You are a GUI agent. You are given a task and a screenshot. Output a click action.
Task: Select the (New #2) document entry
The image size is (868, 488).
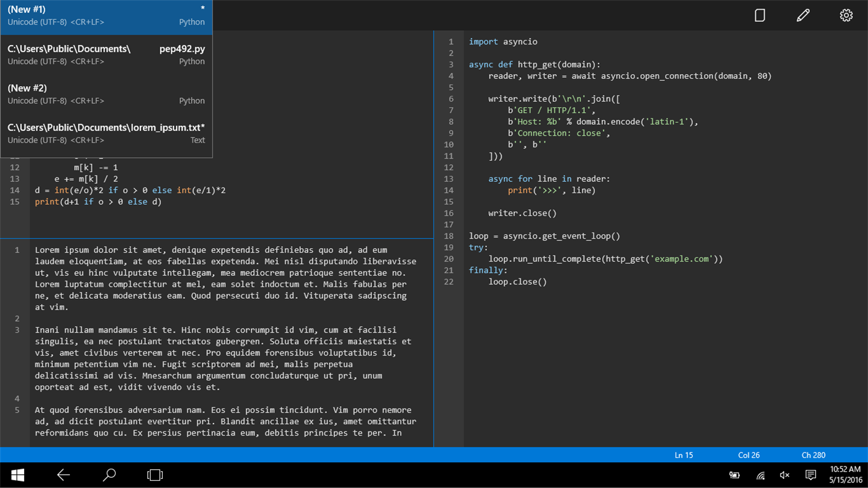(x=106, y=94)
